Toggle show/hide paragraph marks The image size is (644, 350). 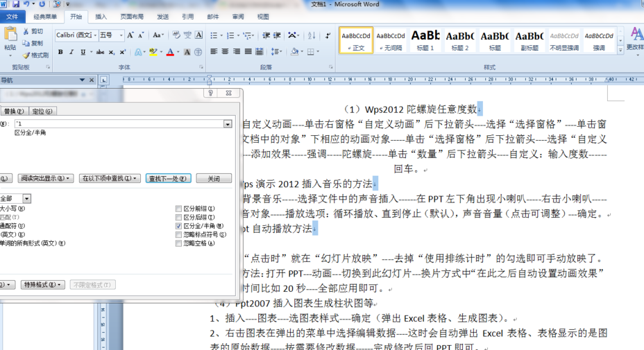coord(328,35)
